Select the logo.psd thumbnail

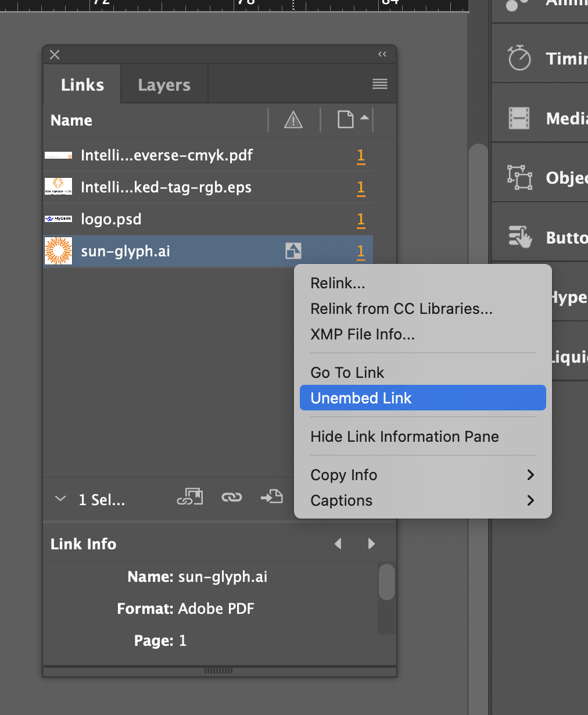point(59,219)
